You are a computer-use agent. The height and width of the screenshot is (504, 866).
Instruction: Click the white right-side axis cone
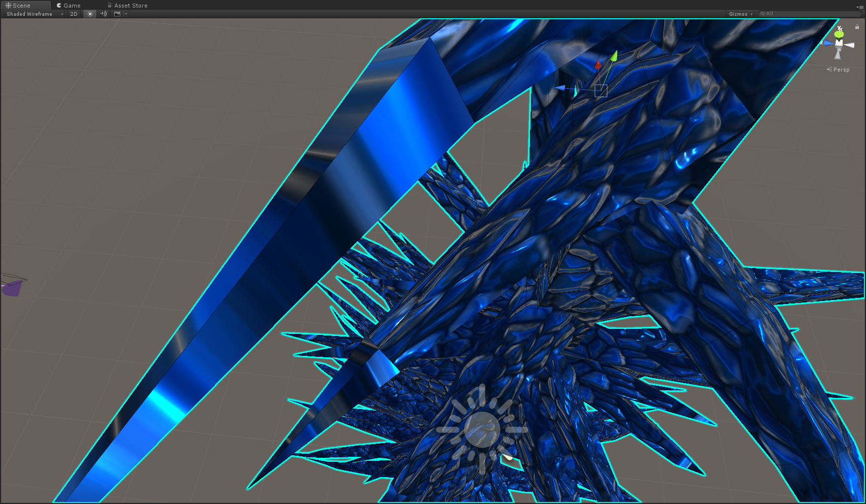(x=849, y=45)
